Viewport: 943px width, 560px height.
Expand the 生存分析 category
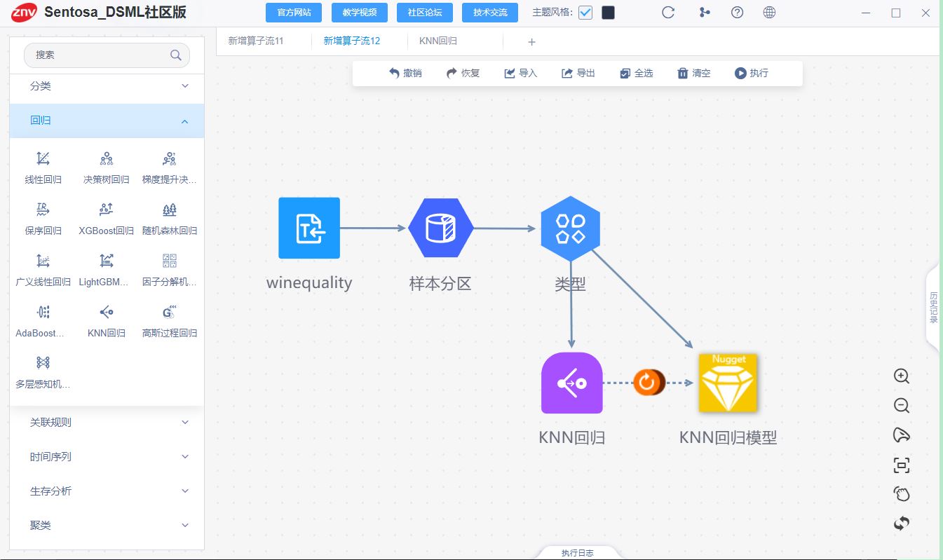tap(107, 491)
